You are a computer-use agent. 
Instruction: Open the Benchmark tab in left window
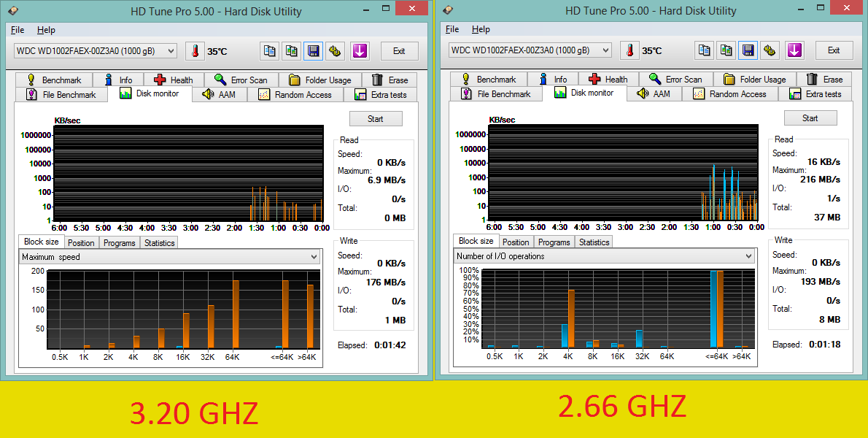(54, 80)
